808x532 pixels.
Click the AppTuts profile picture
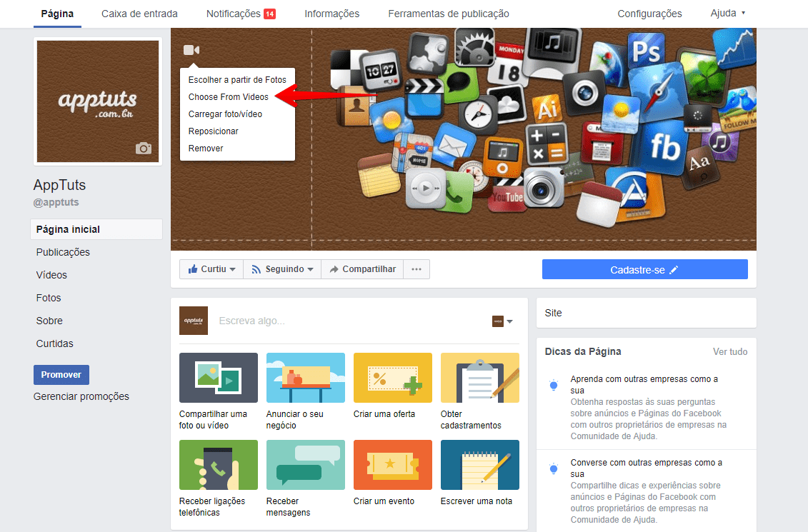(98, 101)
